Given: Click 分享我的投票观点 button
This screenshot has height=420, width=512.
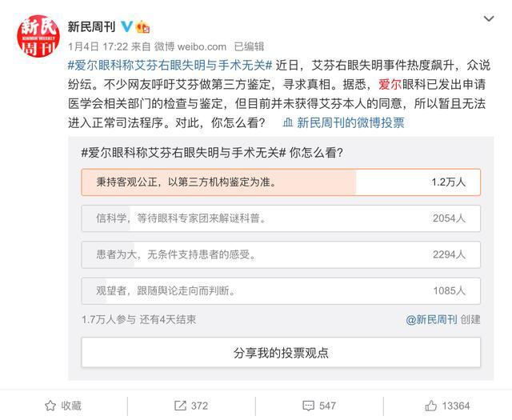Looking at the screenshot, I should click(x=281, y=352).
